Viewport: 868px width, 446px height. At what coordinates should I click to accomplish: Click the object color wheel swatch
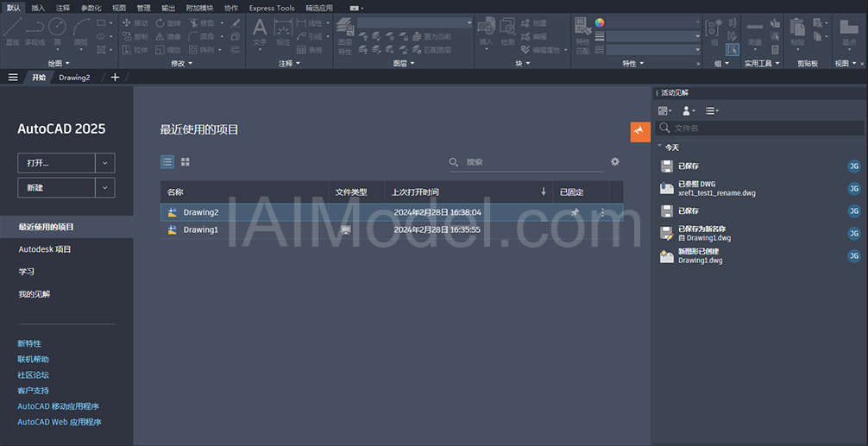pyautogui.click(x=600, y=22)
